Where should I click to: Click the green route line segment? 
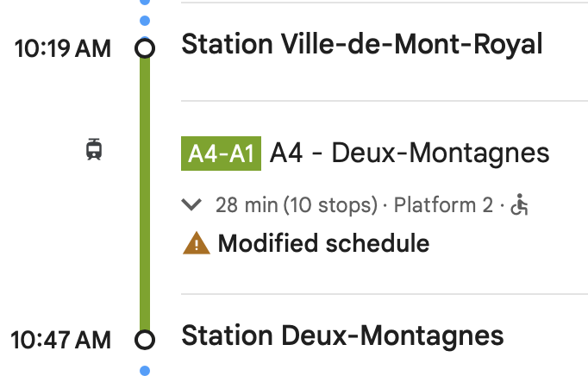tap(145, 190)
